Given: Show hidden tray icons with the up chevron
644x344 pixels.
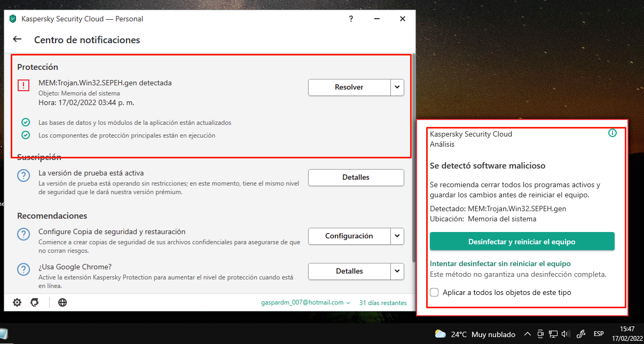Looking at the screenshot, I should point(527,334).
